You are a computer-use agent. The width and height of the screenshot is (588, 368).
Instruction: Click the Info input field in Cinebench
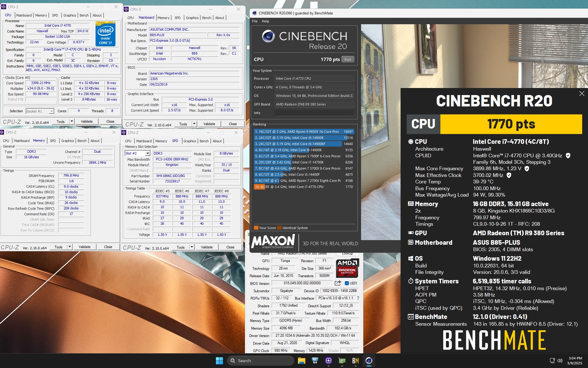[314, 113]
